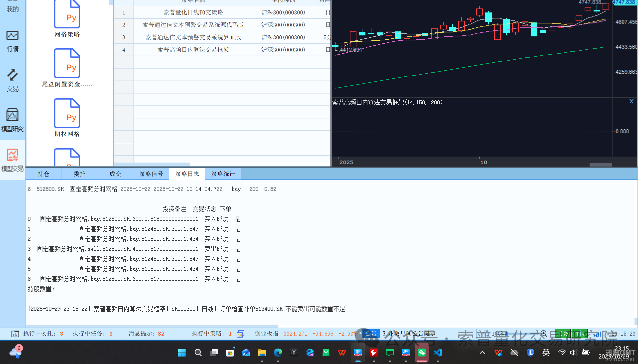638x364 pixels.
Task: Click the 公告 announcement label
Action: 371,333
